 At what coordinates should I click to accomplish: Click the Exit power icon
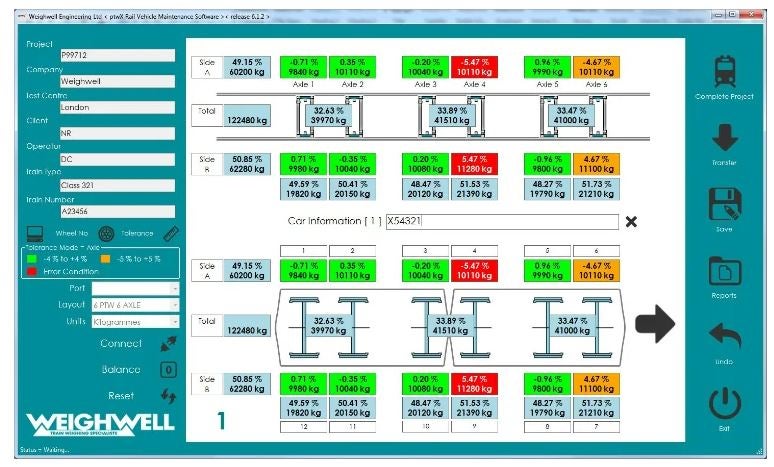[x=726, y=404]
